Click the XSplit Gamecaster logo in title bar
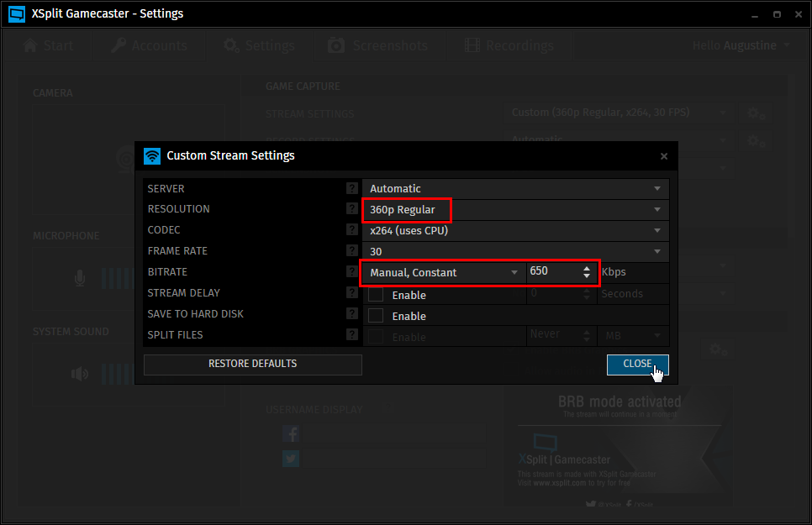This screenshot has width=812, height=525. click(17, 14)
